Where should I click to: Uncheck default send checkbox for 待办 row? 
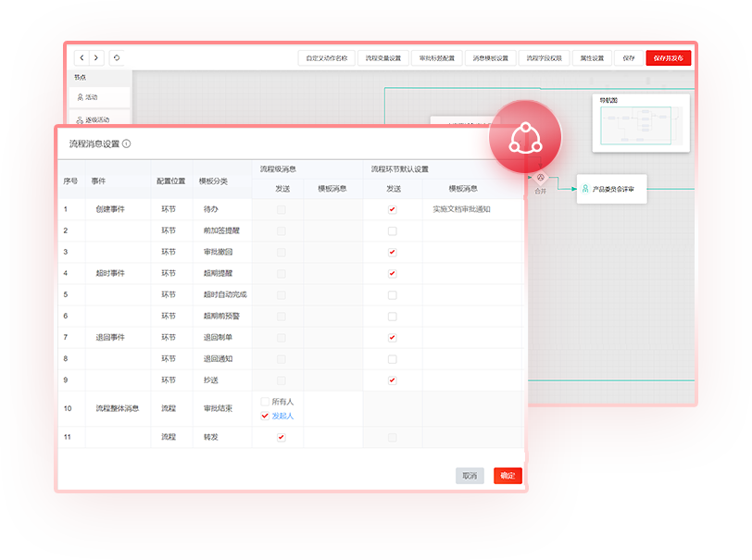point(392,209)
